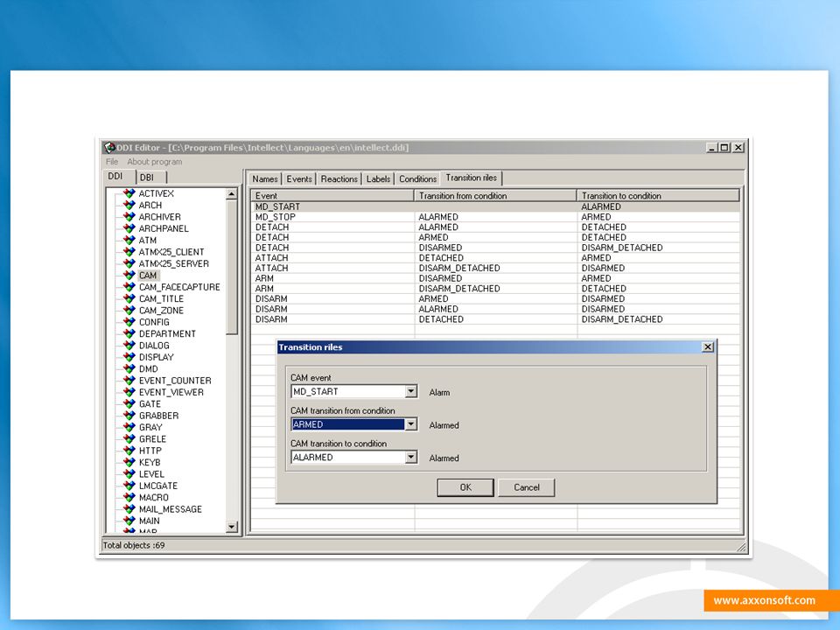840x630 pixels.
Task: Switch to the Events tab
Action: pos(299,178)
